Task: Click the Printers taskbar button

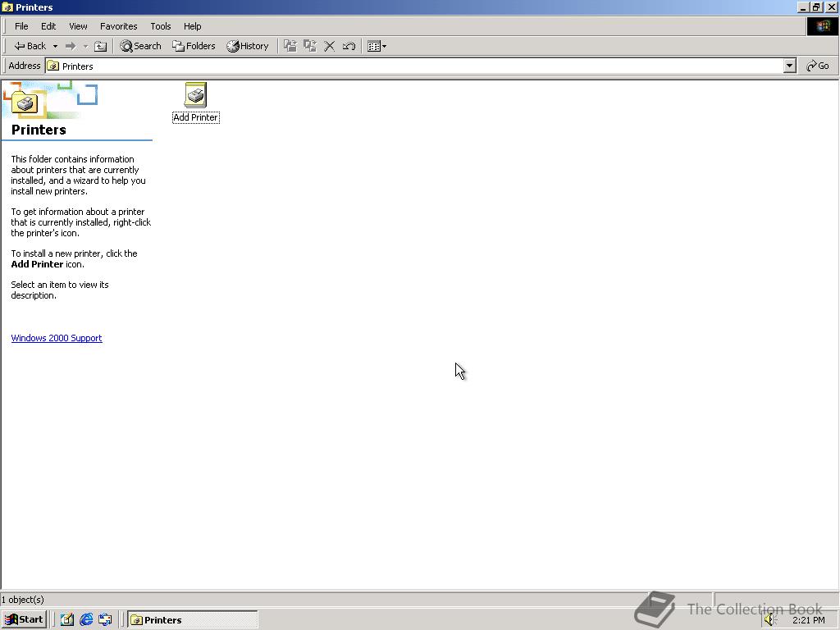Action: (x=192, y=620)
